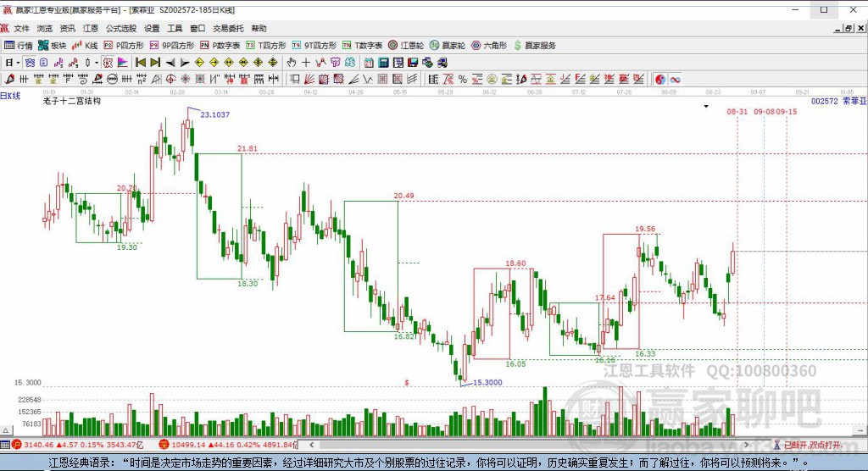The width and height of the screenshot is (868, 471).
Task: Click the 09-08 date marker label
Action: (x=764, y=111)
